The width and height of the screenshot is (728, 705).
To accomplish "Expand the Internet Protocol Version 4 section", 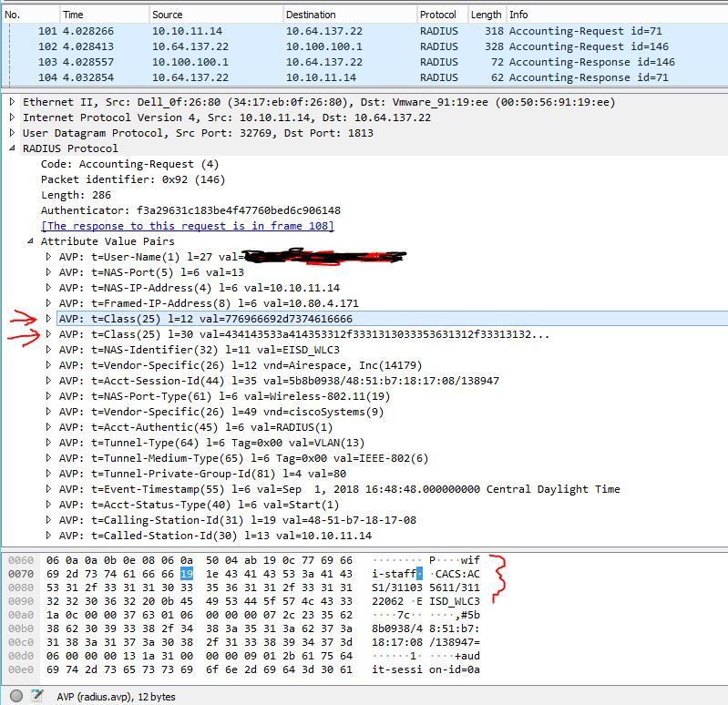I will (x=12, y=117).
